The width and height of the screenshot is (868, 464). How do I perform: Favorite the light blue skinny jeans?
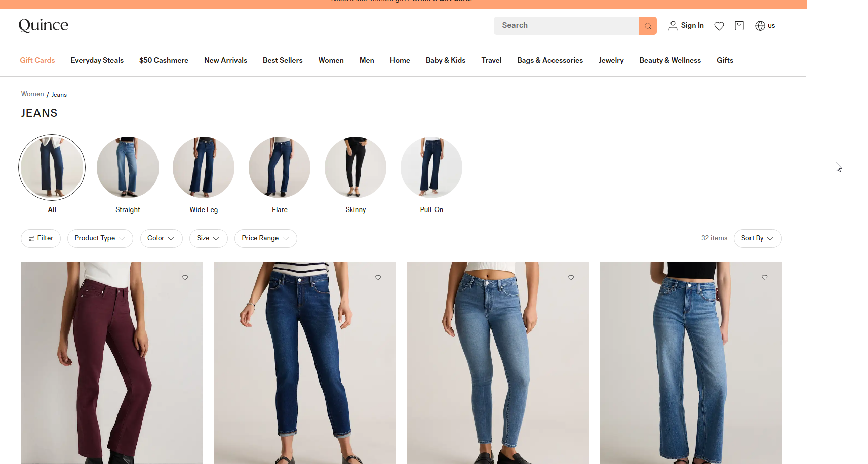[571, 277]
